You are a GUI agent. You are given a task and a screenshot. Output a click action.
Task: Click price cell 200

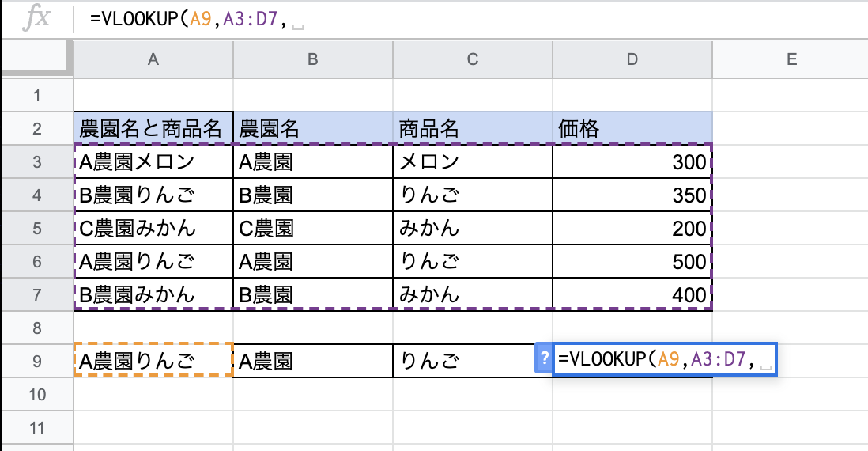pos(632,229)
